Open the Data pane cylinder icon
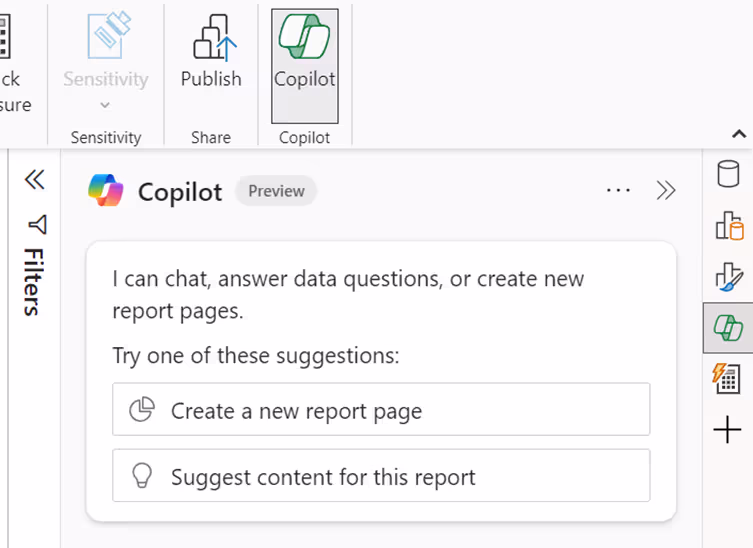Viewport: 753px width, 548px height. 728,173
